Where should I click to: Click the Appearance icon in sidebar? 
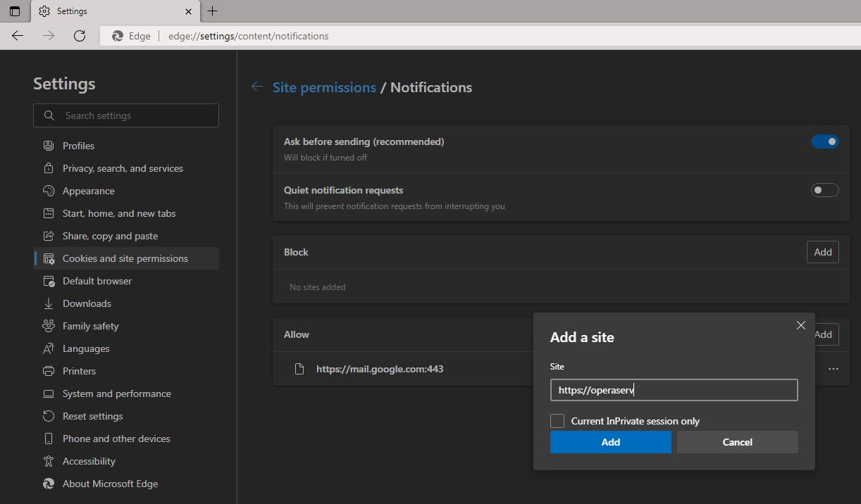(x=49, y=191)
